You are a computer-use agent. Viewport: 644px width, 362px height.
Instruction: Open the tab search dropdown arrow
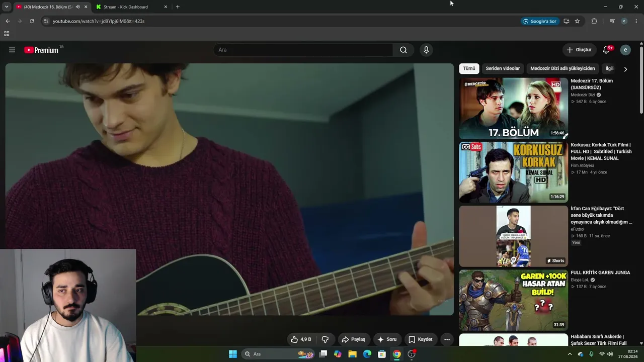click(x=7, y=7)
